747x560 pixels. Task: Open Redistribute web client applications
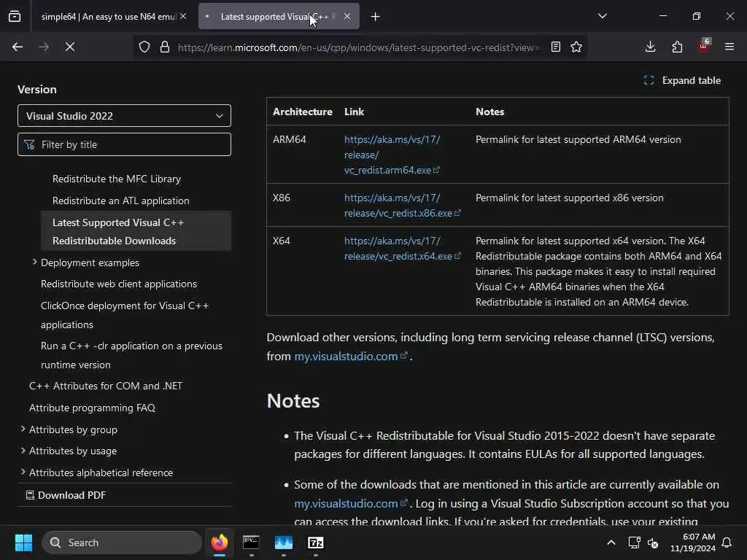(119, 284)
